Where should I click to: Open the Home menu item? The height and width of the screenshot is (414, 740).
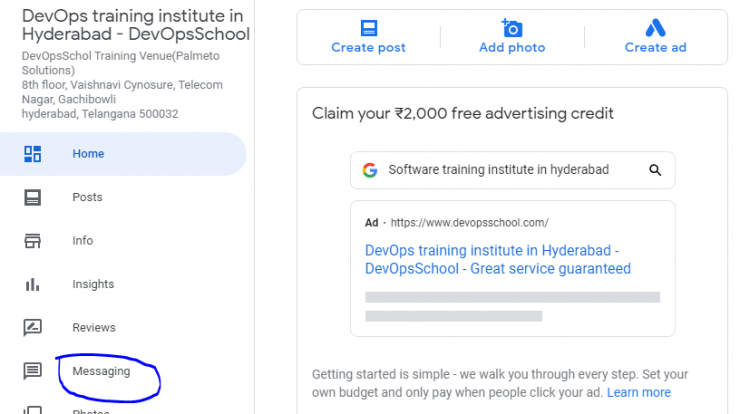pyautogui.click(x=123, y=154)
